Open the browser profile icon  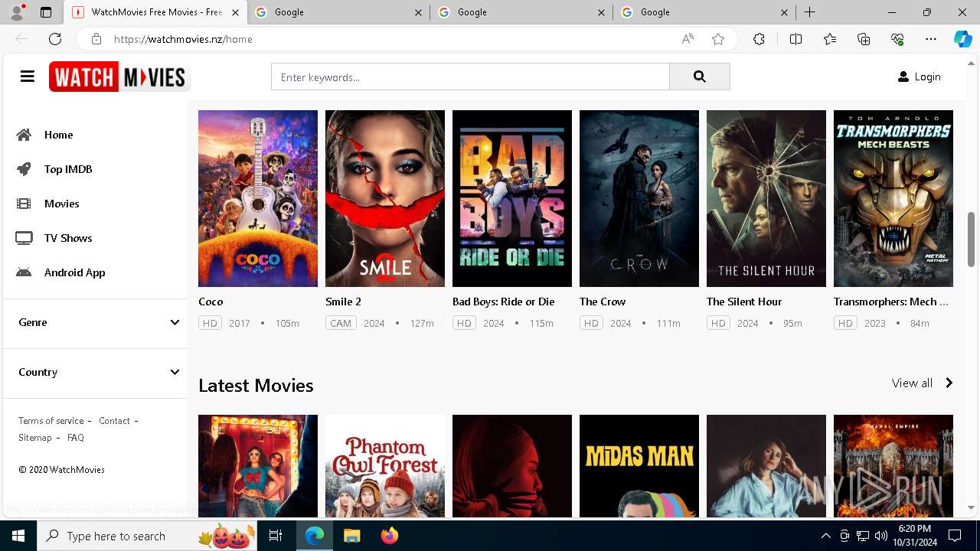pos(17,12)
